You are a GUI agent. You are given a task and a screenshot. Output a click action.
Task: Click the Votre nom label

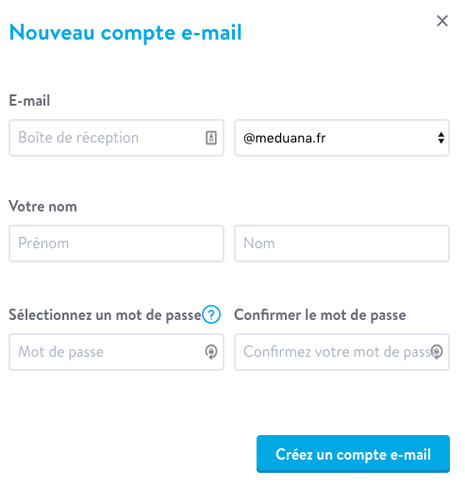pyautogui.click(x=43, y=206)
